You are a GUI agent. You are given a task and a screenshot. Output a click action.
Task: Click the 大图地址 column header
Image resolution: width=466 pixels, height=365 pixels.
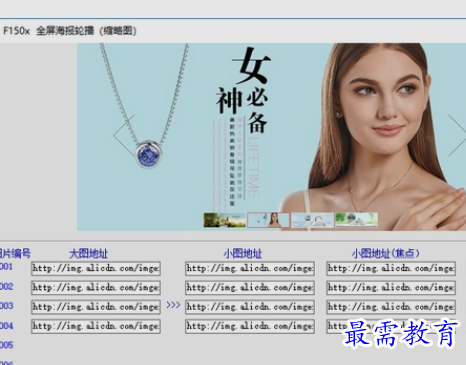(x=88, y=254)
